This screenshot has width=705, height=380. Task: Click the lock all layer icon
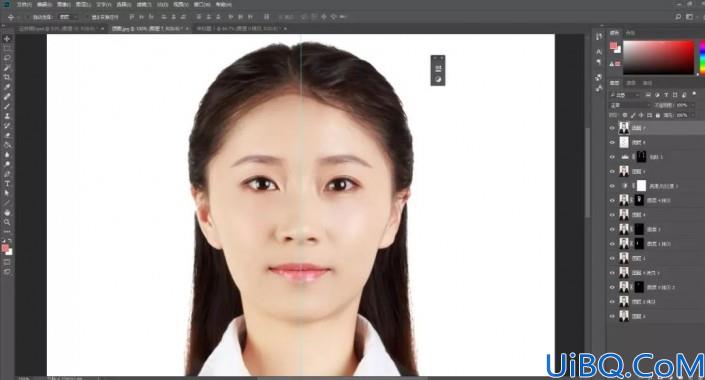pos(658,116)
